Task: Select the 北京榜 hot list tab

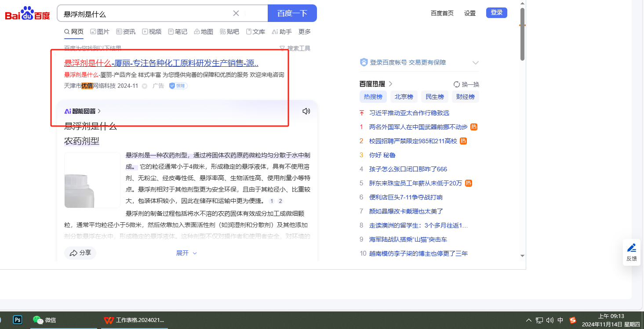Action: click(404, 97)
